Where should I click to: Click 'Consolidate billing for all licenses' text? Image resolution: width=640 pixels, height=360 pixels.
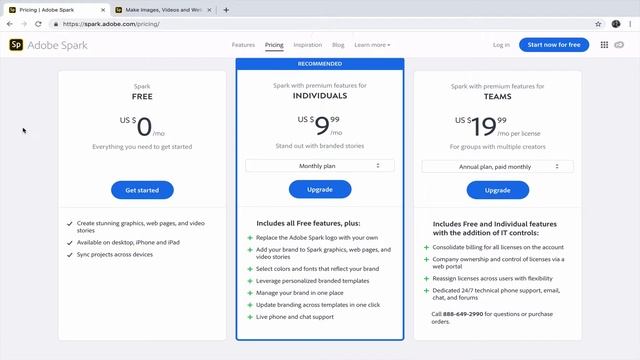point(498,247)
